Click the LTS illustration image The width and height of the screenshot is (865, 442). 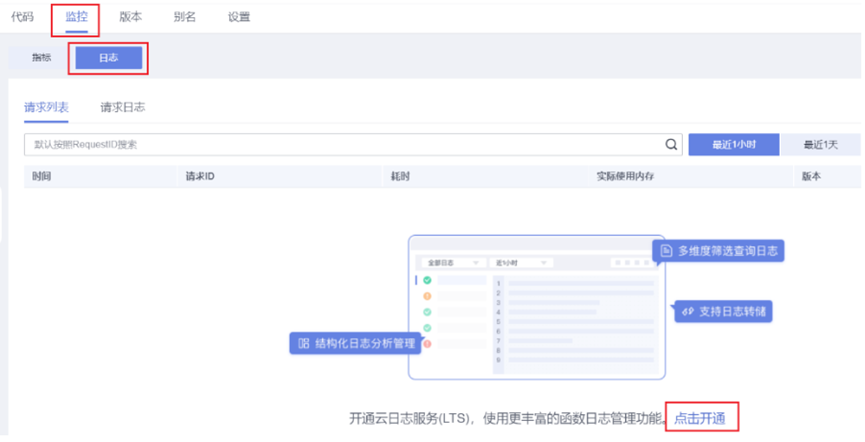(536, 307)
